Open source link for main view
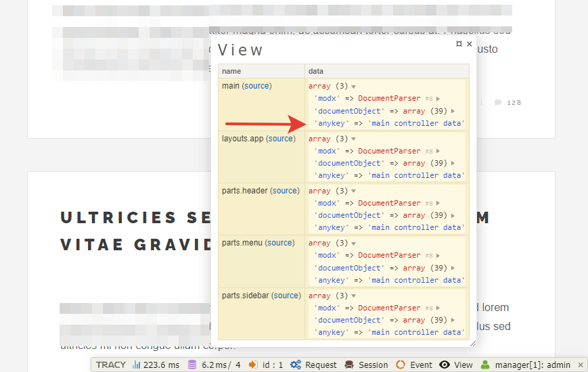Screen dimensions: 588x372 click(x=256, y=86)
